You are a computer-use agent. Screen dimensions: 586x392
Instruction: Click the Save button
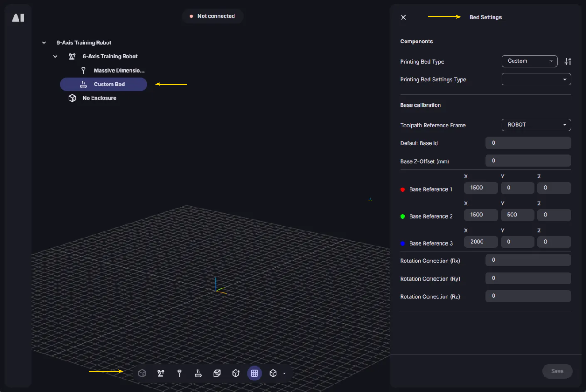(x=557, y=371)
